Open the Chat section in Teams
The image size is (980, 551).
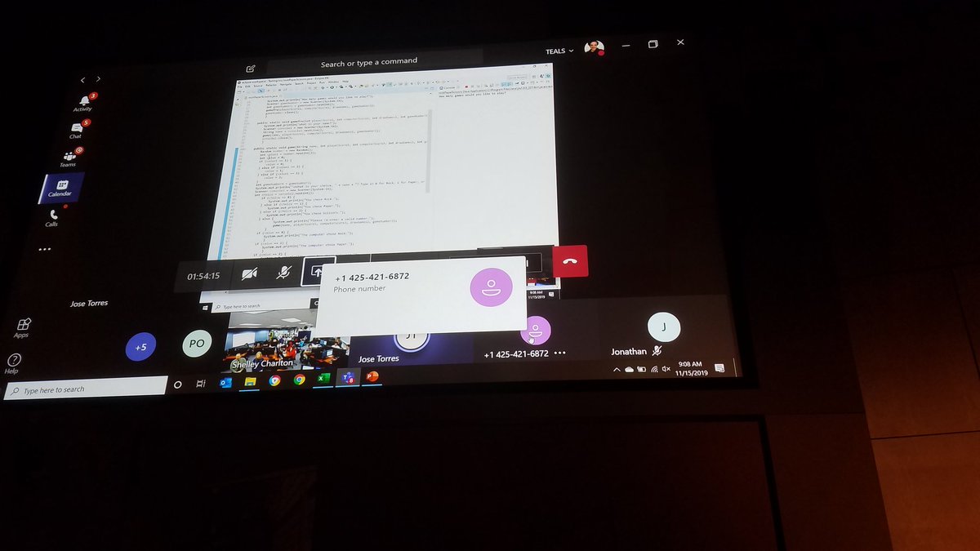76,130
